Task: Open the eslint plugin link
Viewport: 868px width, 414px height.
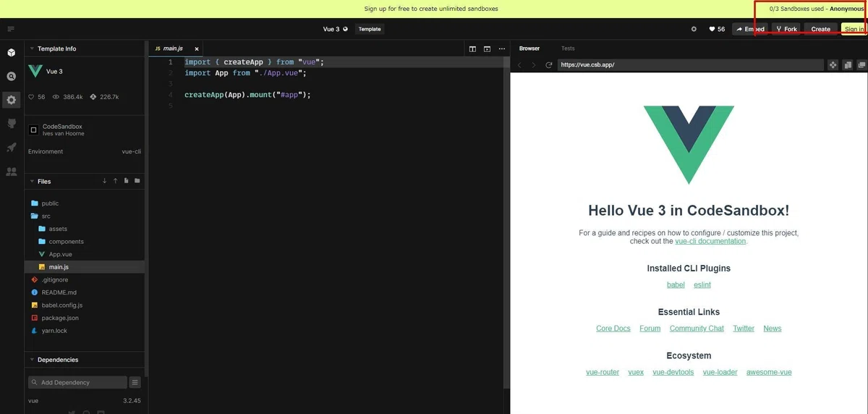Action: pyautogui.click(x=702, y=284)
